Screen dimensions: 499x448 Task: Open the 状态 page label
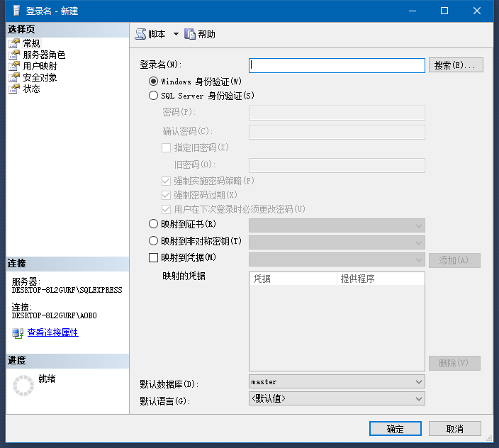(x=31, y=89)
